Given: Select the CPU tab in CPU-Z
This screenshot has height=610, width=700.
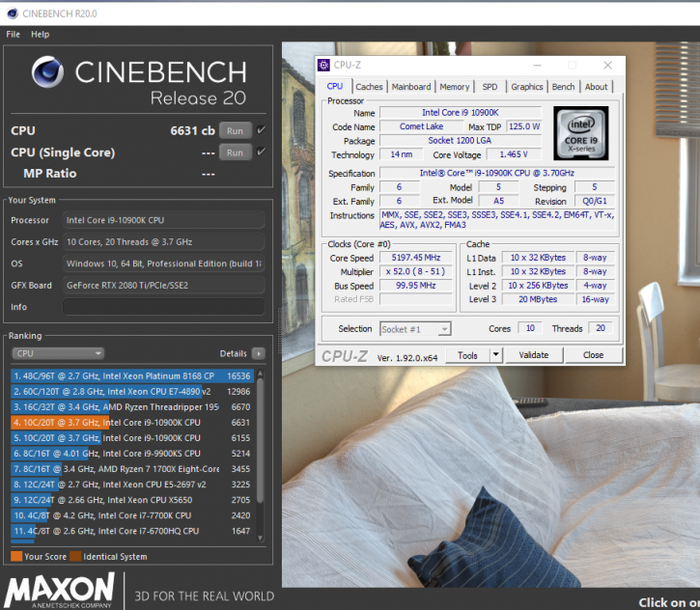Looking at the screenshot, I should tap(335, 86).
